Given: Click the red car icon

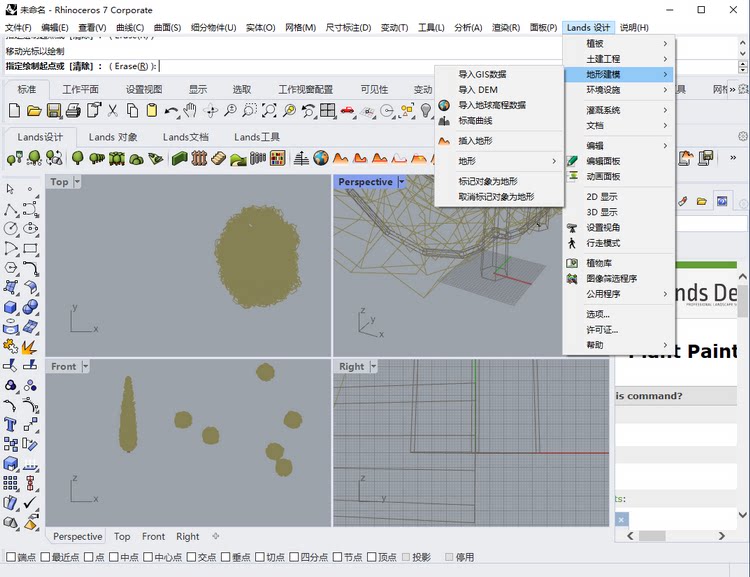Looking at the screenshot, I should point(347,111).
